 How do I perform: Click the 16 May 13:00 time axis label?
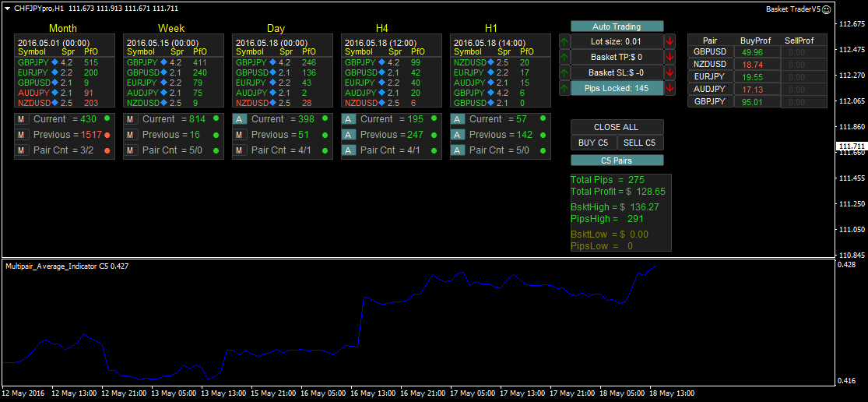tap(371, 393)
